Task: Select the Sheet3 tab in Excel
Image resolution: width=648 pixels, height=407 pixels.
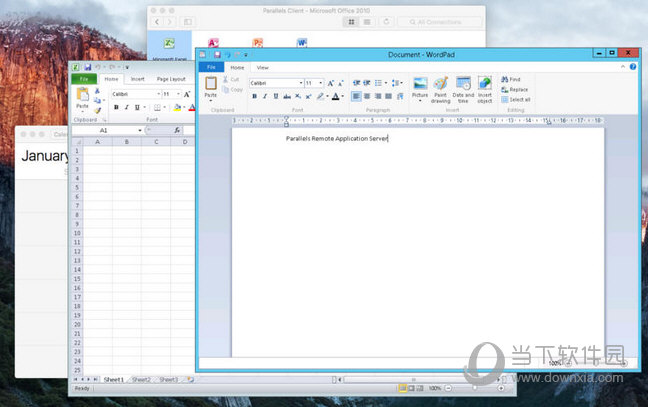Action: (169, 379)
